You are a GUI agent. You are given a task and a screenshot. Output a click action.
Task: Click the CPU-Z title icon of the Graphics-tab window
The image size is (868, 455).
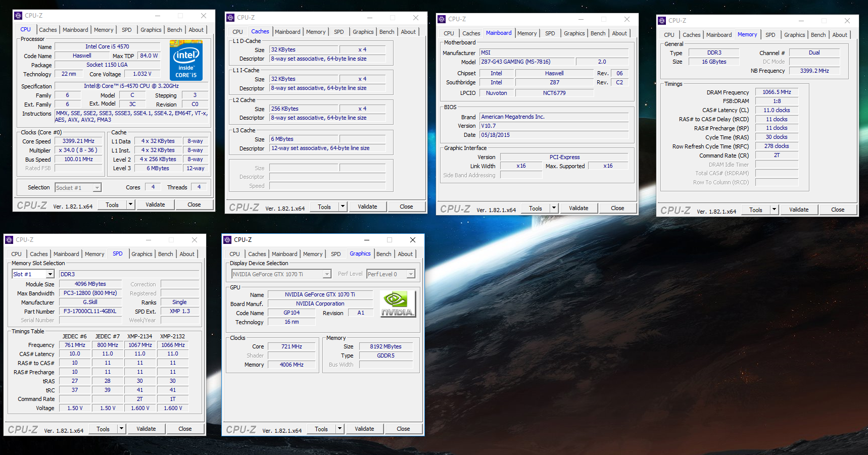(x=227, y=240)
